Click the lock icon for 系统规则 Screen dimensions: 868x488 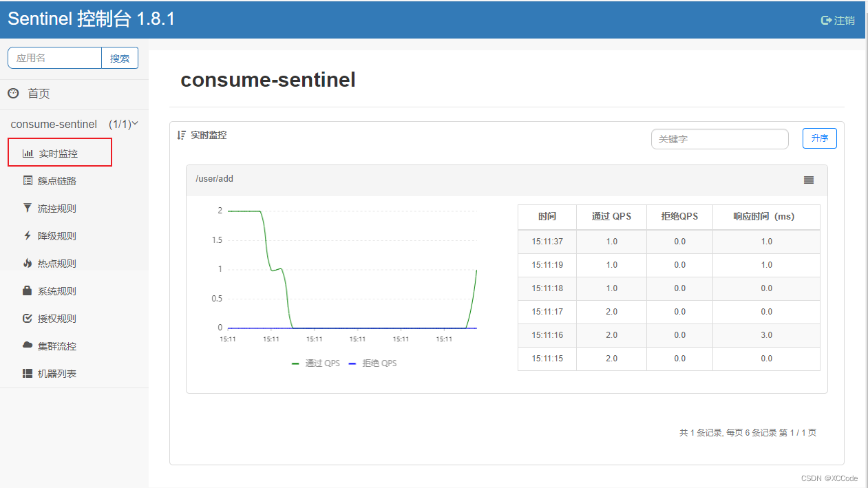pos(28,290)
